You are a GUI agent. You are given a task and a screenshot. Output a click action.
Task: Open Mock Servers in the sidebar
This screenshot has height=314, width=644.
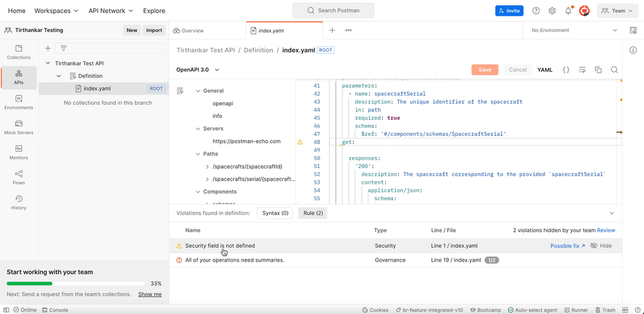tap(18, 128)
